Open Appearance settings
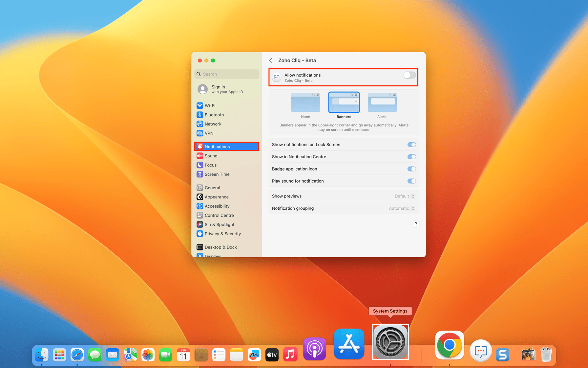The width and height of the screenshot is (588, 368). click(226, 197)
